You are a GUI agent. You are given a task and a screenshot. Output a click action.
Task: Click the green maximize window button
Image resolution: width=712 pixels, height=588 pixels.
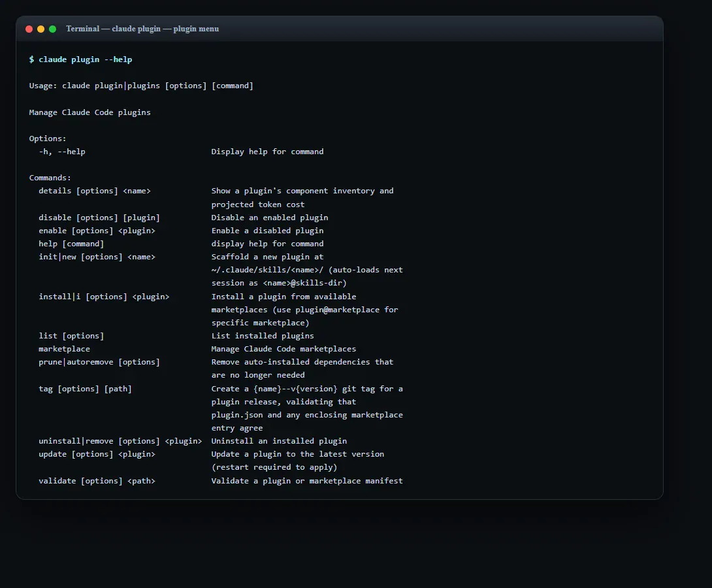pos(53,29)
